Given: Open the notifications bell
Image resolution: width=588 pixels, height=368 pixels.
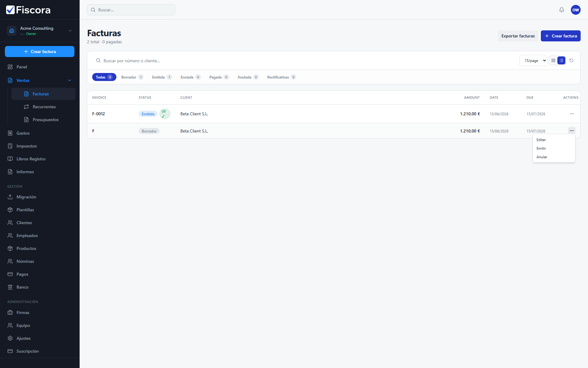Looking at the screenshot, I should (x=561, y=10).
